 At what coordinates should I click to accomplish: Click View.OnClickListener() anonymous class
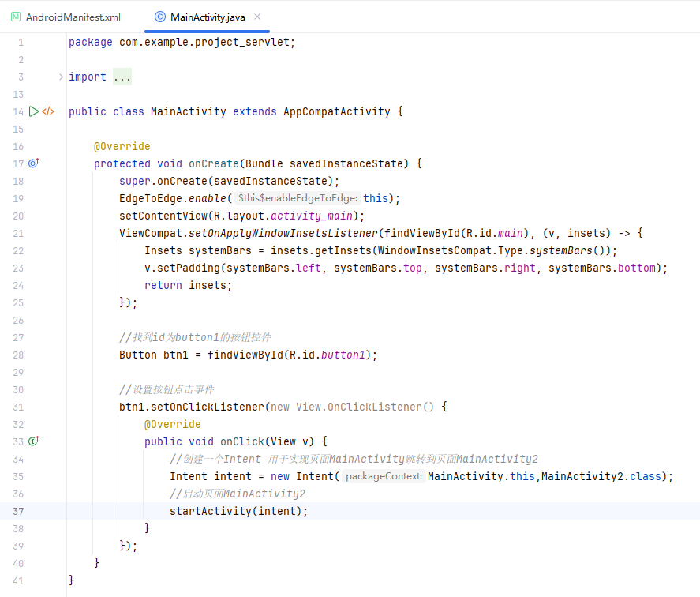coord(365,407)
